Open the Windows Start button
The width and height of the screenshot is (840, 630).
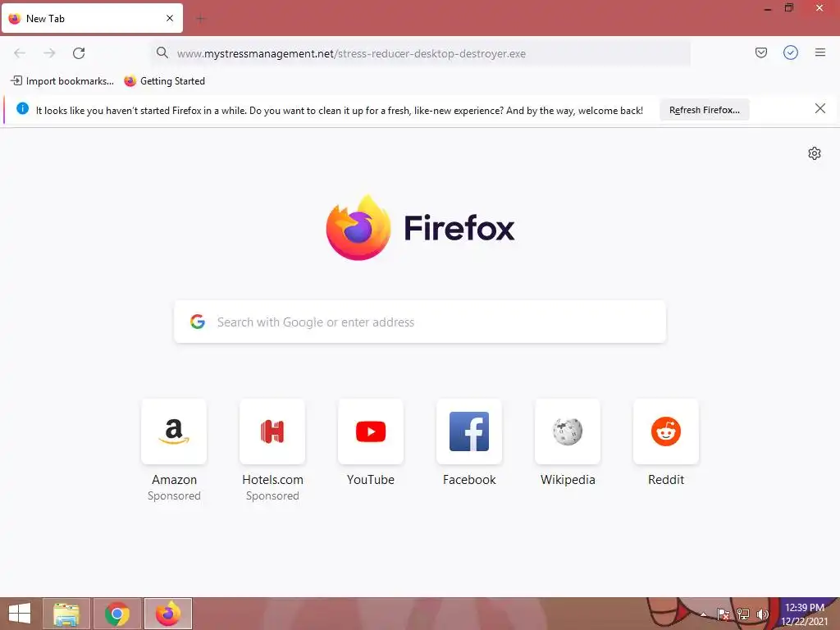coord(20,614)
